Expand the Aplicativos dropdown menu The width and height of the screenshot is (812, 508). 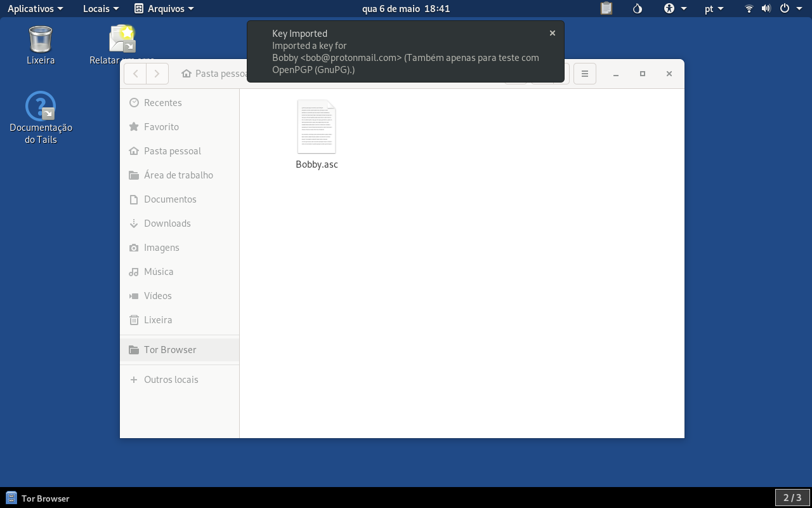(36, 9)
